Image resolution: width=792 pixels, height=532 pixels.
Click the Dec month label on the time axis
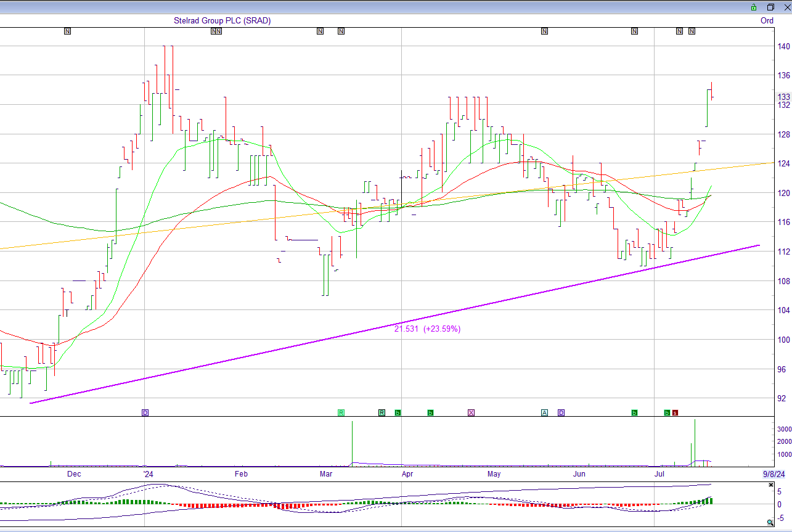(x=74, y=474)
